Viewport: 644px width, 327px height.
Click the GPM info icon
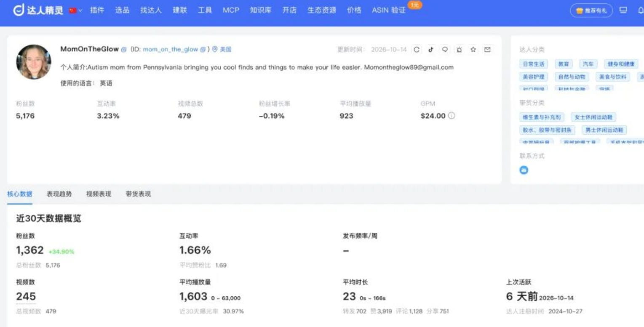tap(452, 116)
